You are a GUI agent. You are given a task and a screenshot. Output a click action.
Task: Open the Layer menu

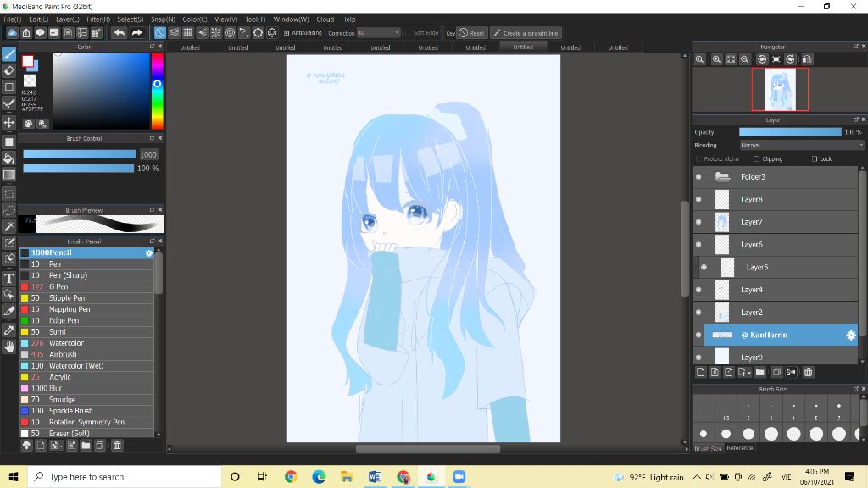(68, 19)
